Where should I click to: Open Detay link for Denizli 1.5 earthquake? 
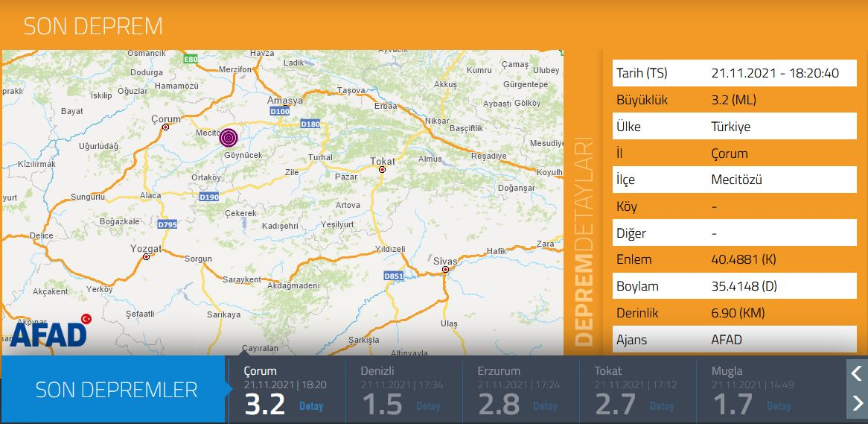428,406
